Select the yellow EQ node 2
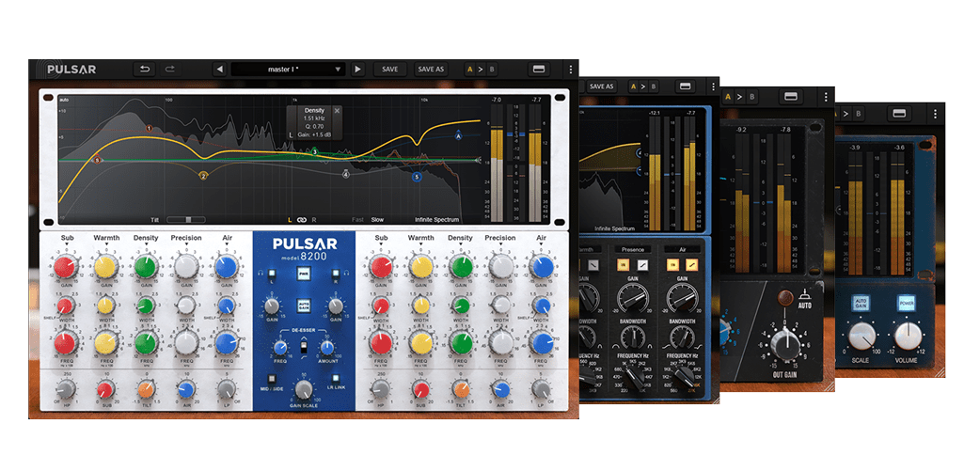 point(203,176)
